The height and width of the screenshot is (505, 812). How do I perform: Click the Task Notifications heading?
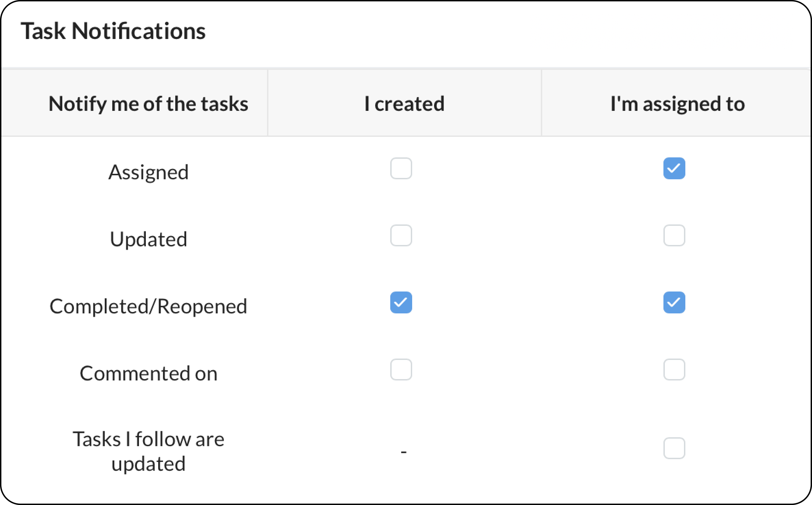(x=113, y=31)
